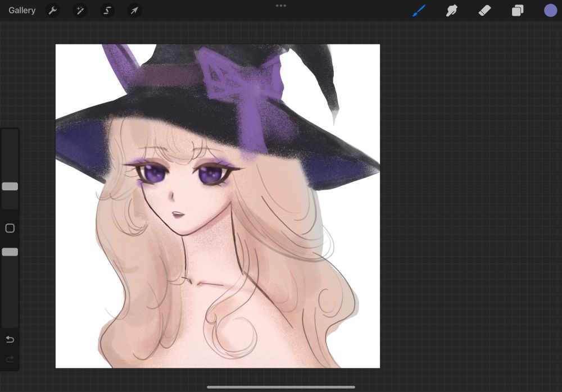Open the Adjustments magic wand menu
The image size is (562, 392).
[x=80, y=11]
